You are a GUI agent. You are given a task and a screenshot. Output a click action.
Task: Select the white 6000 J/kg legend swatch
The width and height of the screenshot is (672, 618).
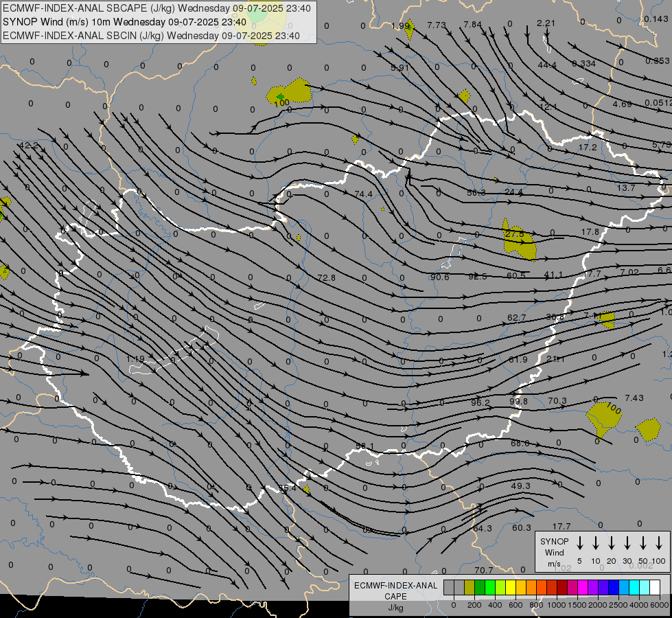coord(655,588)
